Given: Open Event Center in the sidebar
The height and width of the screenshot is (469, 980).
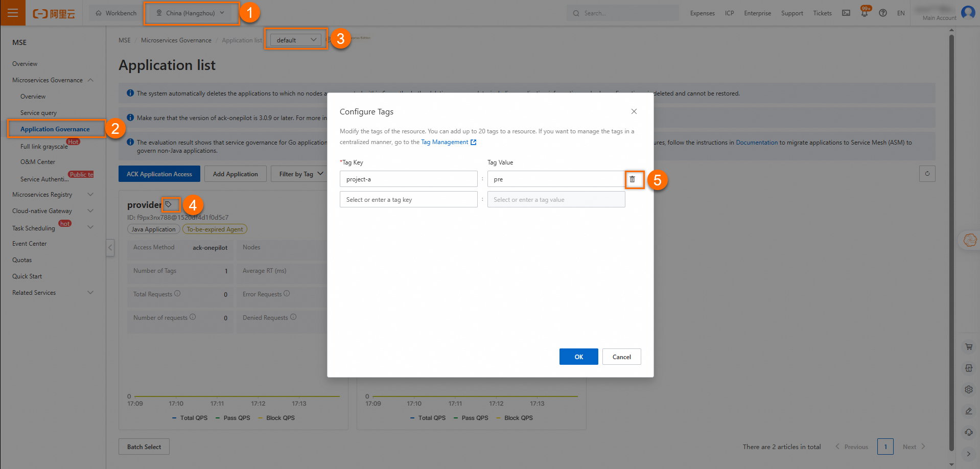Looking at the screenshot, I should tap(30, 244).
